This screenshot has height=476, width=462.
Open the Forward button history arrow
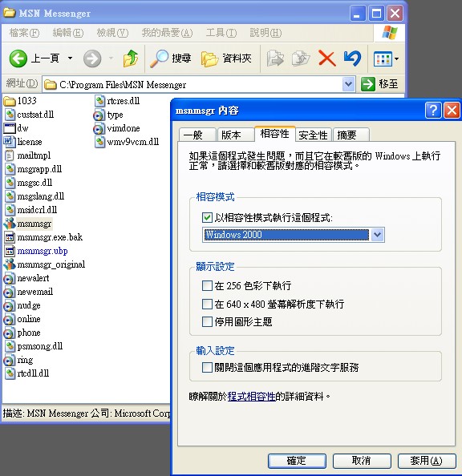(x=111, y=58)
